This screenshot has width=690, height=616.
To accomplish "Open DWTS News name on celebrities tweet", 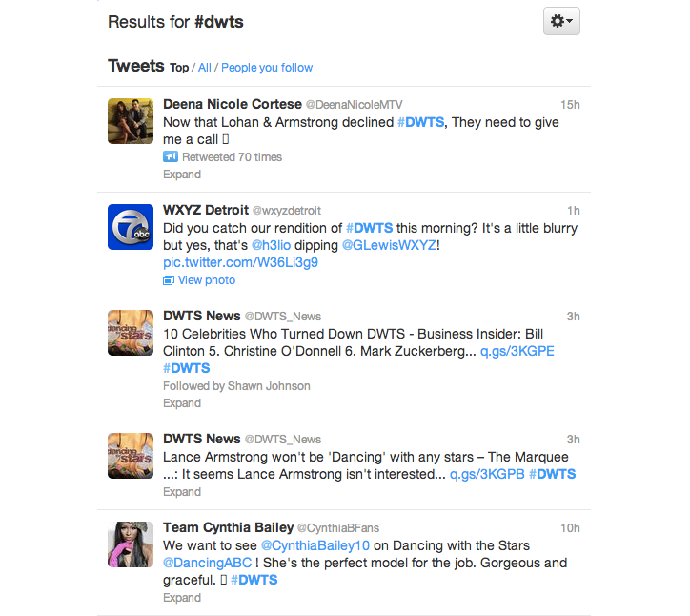I will click(201, 316).
